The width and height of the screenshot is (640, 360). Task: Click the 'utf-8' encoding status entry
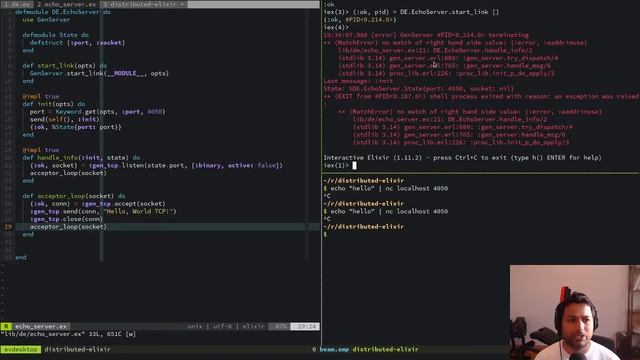coord(222,327)
